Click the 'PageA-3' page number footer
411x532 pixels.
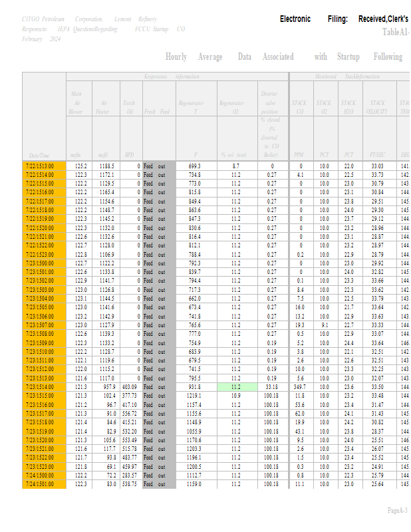[398, 510]
